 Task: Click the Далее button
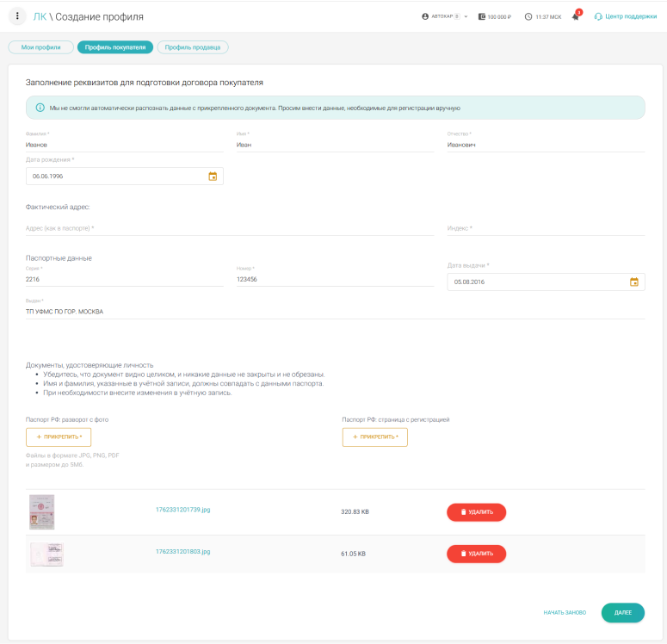tap(622, 612)
